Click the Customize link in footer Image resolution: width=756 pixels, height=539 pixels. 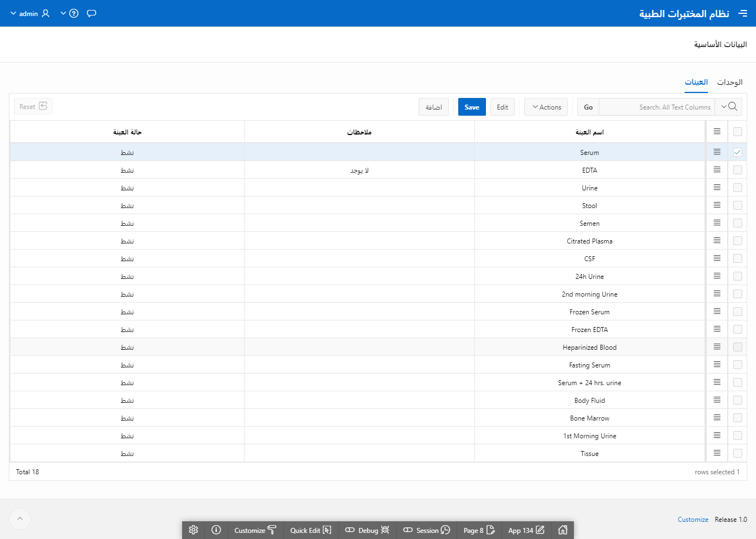(693, 520)
